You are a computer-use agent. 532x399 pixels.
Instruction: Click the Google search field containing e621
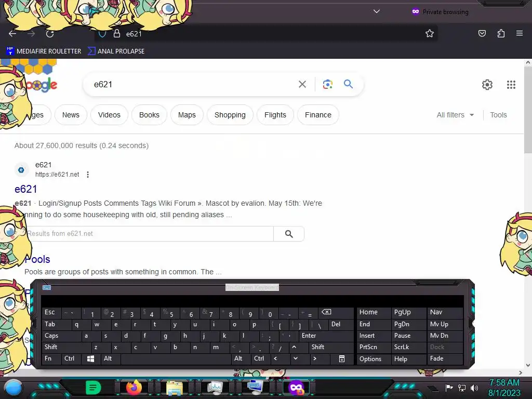point(193,84)
